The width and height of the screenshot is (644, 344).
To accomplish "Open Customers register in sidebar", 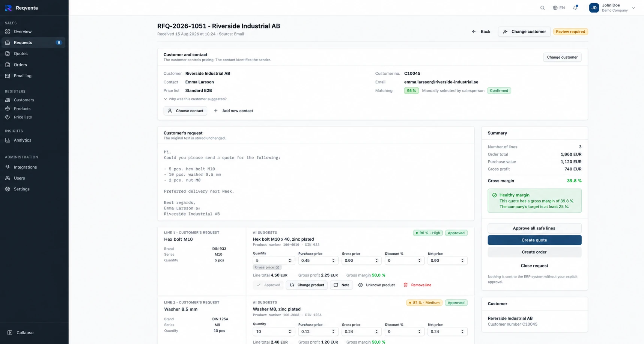I will pos(33,100).
